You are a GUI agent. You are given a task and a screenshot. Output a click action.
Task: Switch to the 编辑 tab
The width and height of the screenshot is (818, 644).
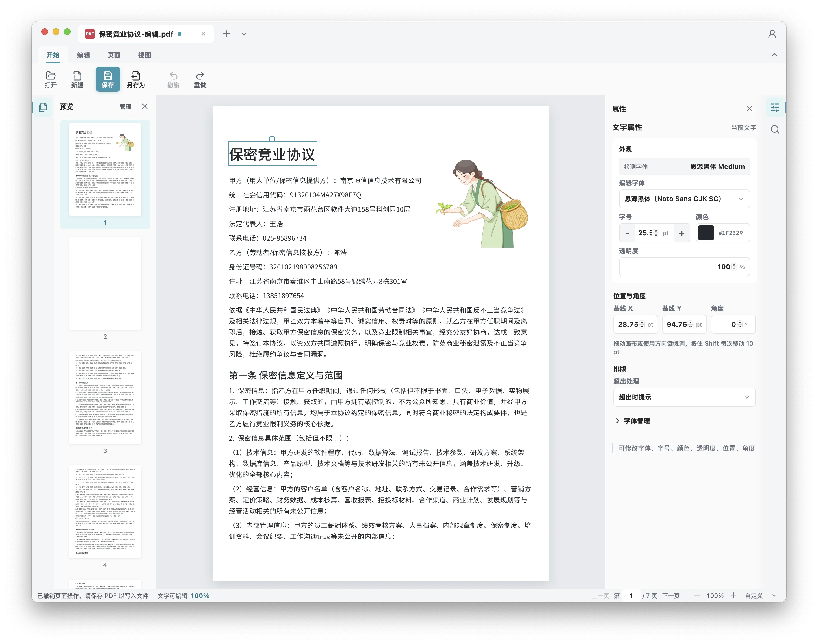point(83,55)
